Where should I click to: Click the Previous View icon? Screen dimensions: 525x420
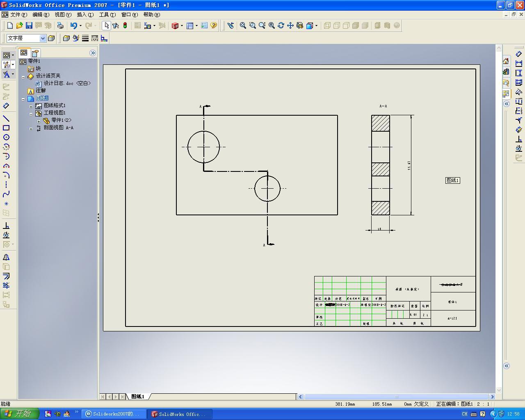pos(231,25)
